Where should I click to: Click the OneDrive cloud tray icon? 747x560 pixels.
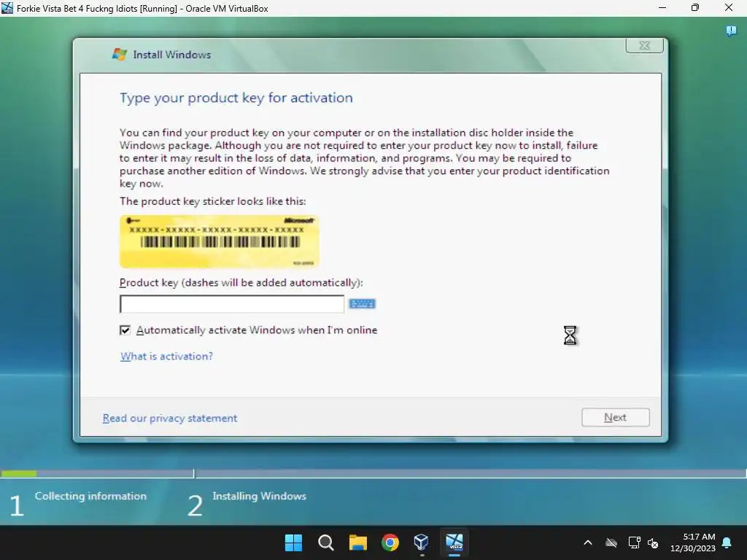coord(611,542)
